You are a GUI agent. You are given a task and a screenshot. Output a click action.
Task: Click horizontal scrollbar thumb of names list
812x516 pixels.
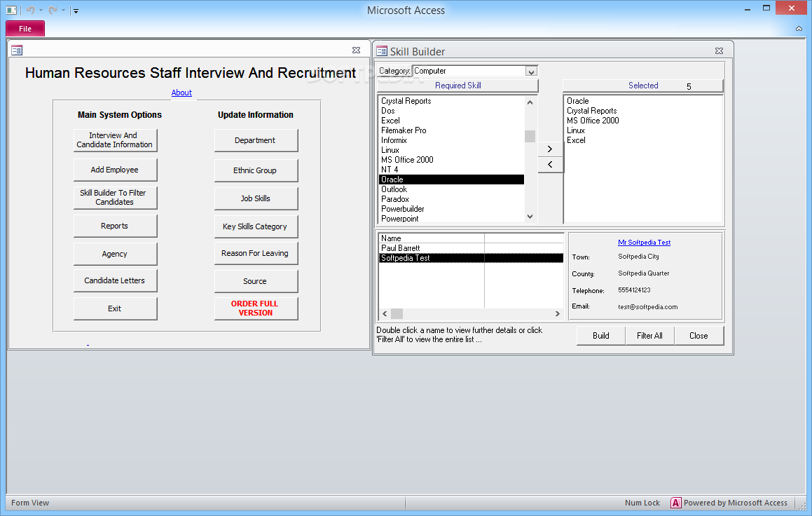click(x=397, y=314)
